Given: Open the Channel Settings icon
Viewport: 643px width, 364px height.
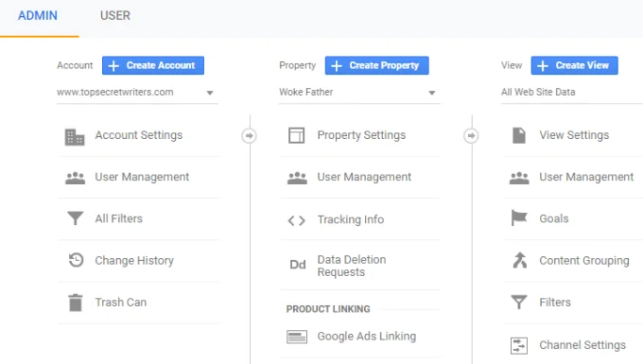Looking at the screenshot, I should tap(519, 345).
